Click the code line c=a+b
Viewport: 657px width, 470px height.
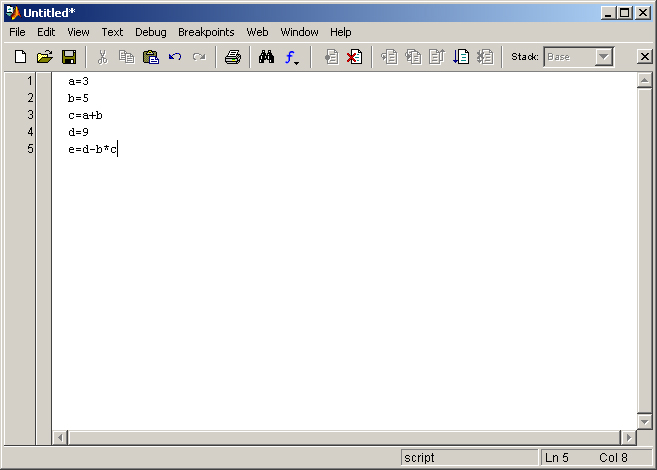(85, 115)
